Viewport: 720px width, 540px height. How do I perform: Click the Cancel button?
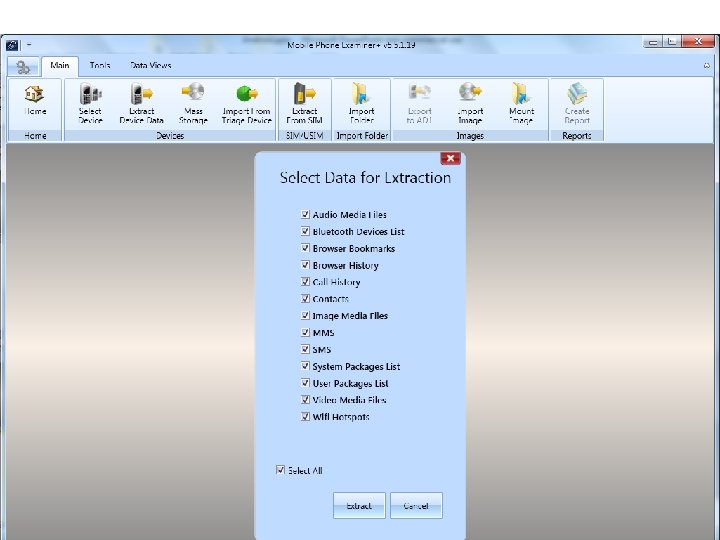pos(416,506)
